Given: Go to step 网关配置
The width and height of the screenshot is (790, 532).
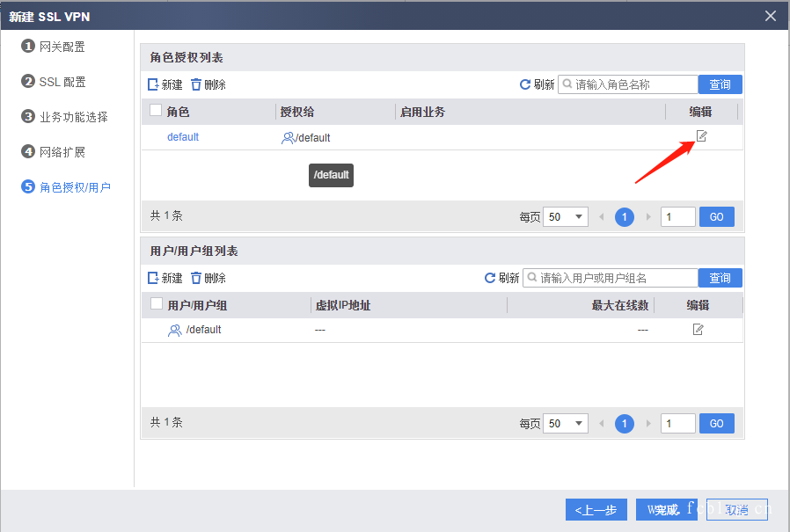Looking at the screenshot, I should tap(62, 47).
